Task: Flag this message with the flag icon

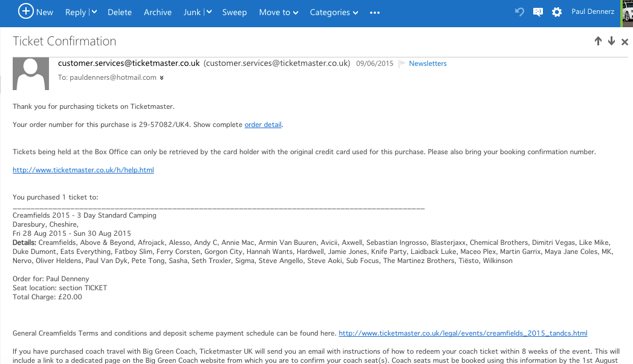Action: tap(402, 63)
